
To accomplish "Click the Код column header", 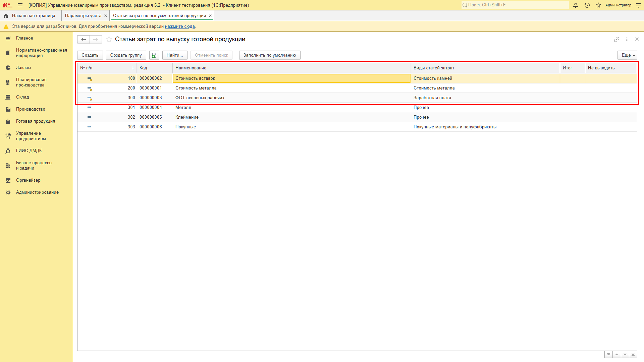I will pyautogui.click(x=155, y=68).
